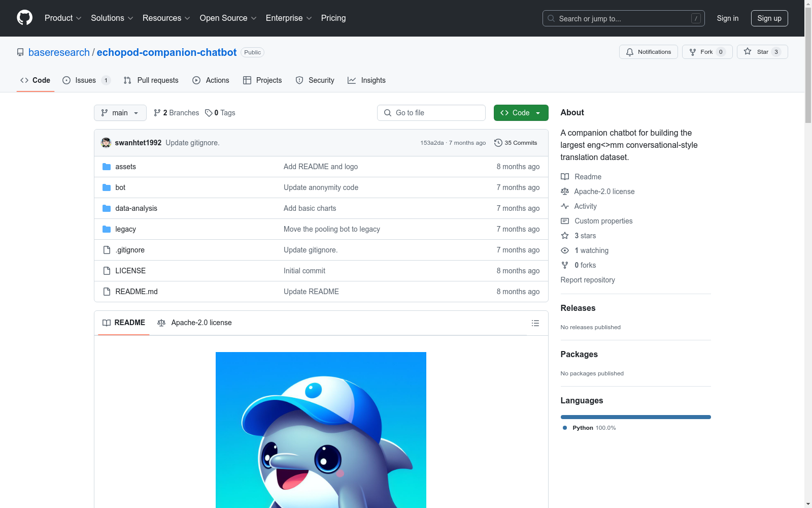This screenshot has height=508, width=812.
Task: Click the book icon next to Readme
Action: (x=565, y=177)
